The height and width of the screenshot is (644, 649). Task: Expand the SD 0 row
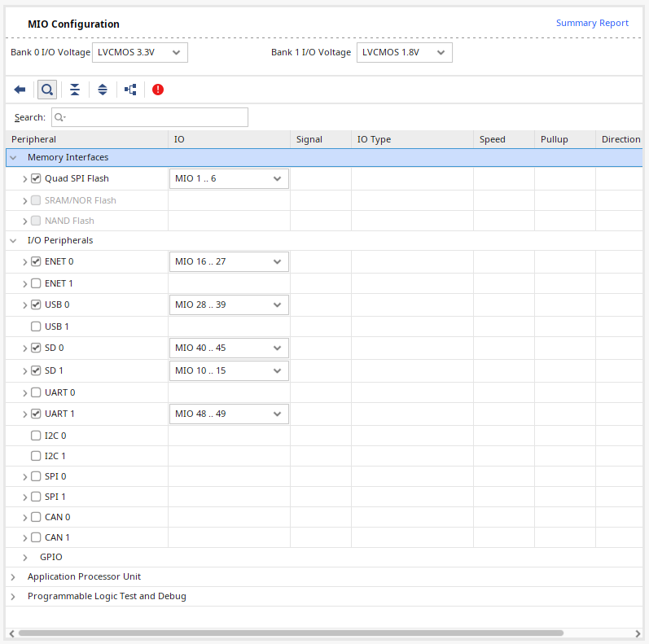coord(24,348)
